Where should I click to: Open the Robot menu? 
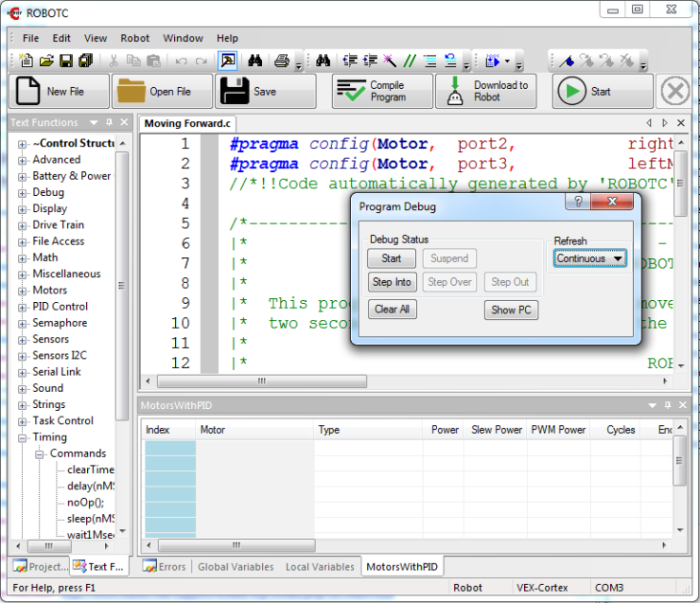pyautogui.click(x=135, y=39)
